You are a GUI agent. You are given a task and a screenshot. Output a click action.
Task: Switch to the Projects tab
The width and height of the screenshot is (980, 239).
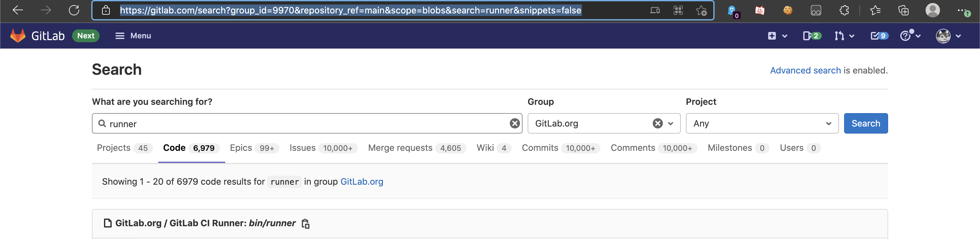click(125, 148)
